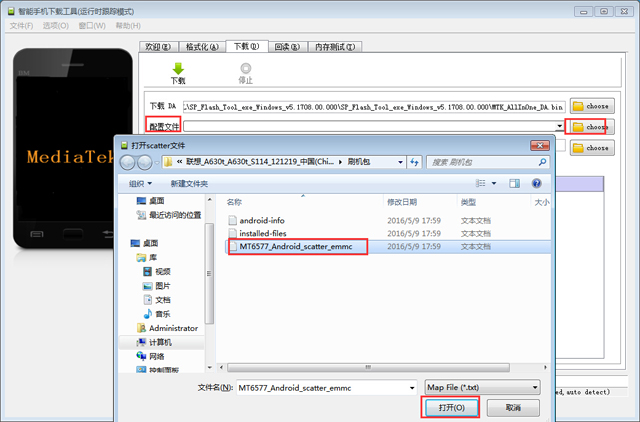This screenshot has width=640, height=422.
Task: Sort by 修改日期 column header
Action: (x=402, y=202)
